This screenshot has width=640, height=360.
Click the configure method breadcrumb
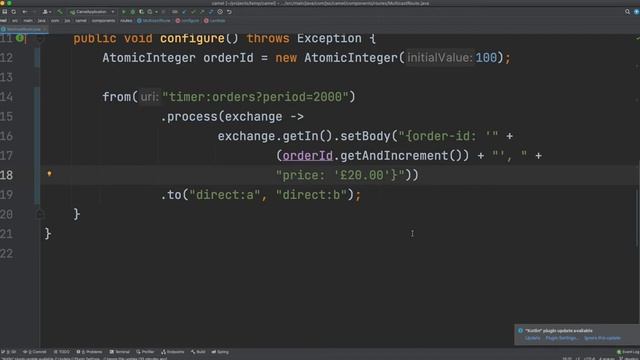click(187, 20)
